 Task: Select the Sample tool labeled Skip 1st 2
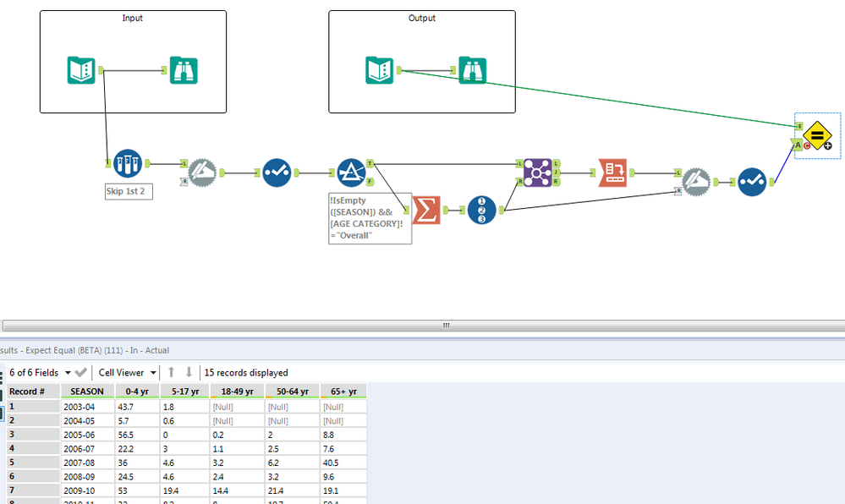click(x=128, y=163)
